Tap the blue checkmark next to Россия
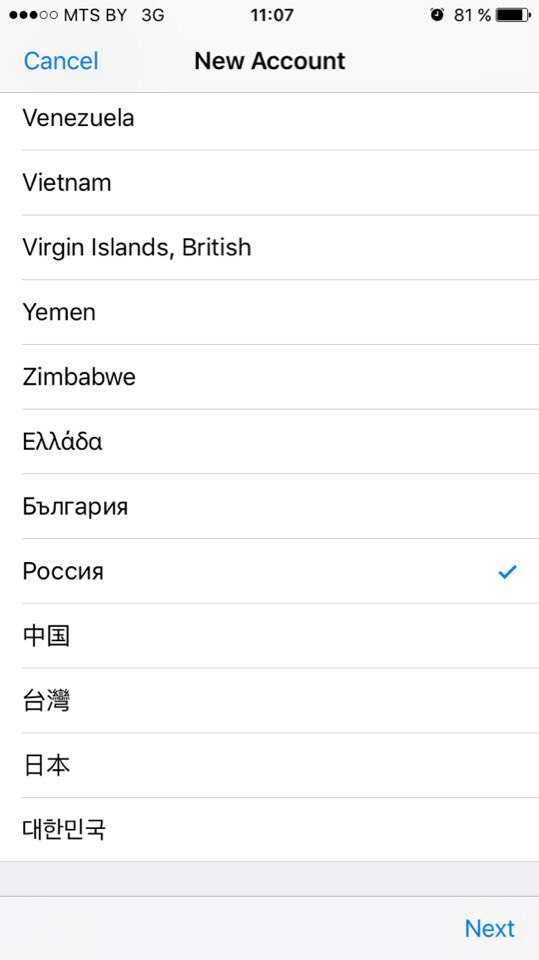Image resolution: width=539 pixels, height=960 pixels. coord(507,572)
